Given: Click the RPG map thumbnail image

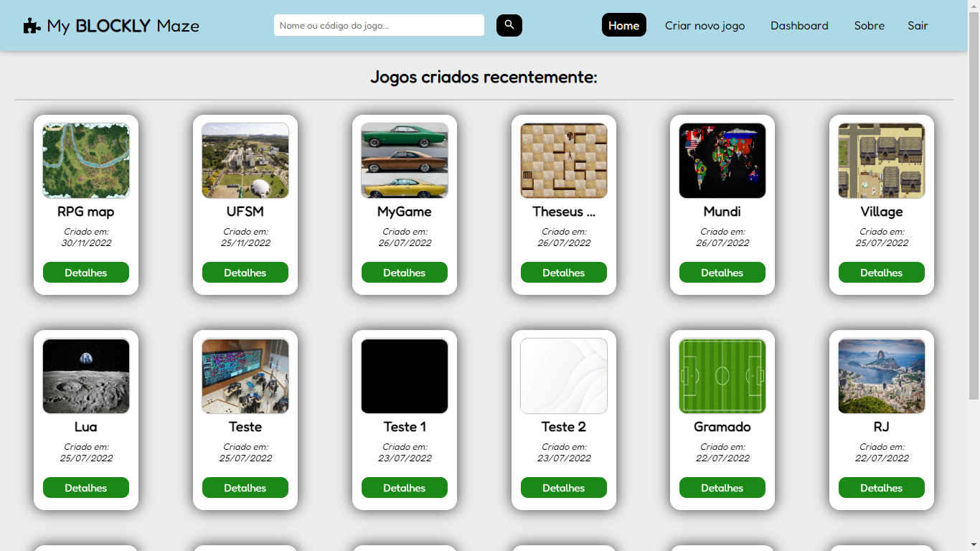Looking at the screenshot, I should pyautogui.click(x=86, y=161).
